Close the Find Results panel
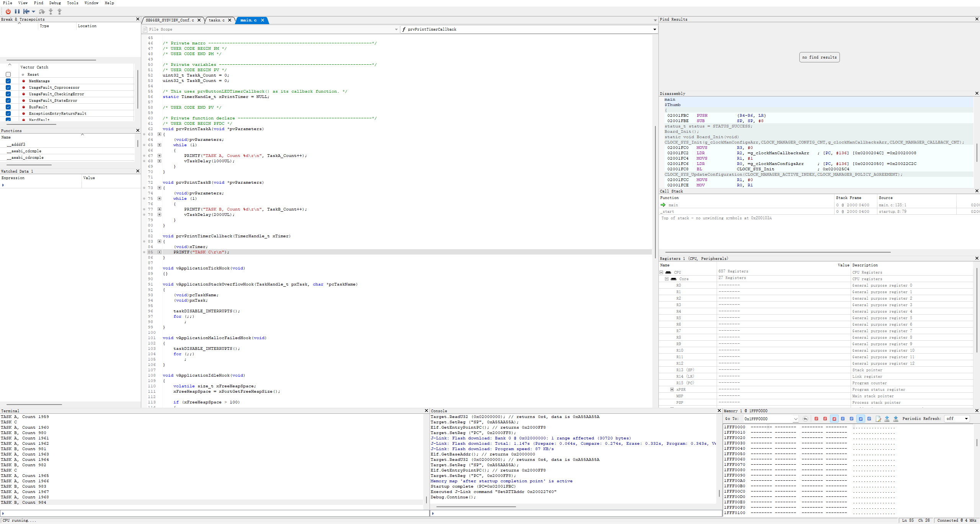 [977, 19]
